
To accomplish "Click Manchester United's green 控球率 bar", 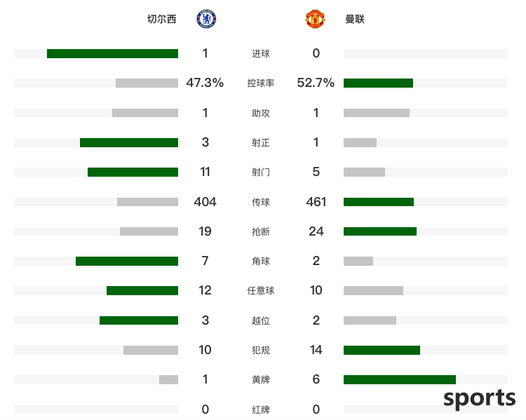I will [x=379, y=83].
